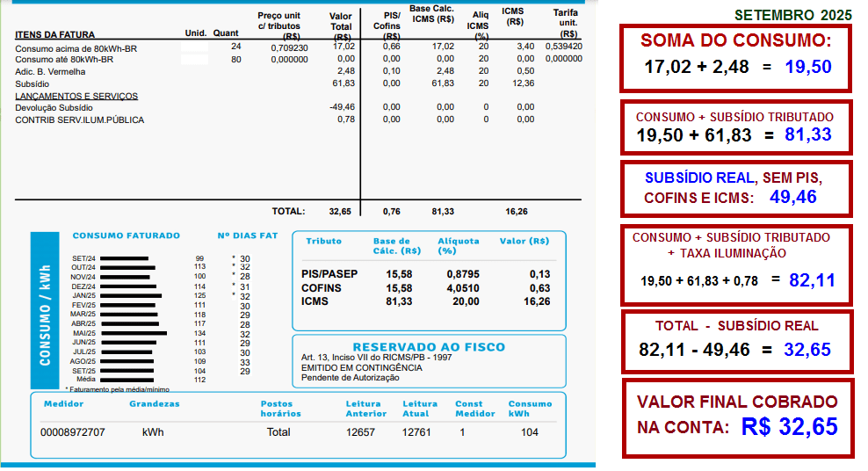Viewport: 868px width, 471px height.
Task: Click the CONTRIB SERV.ILUM.PÚBLICA line item
Action: pos(80,120)
